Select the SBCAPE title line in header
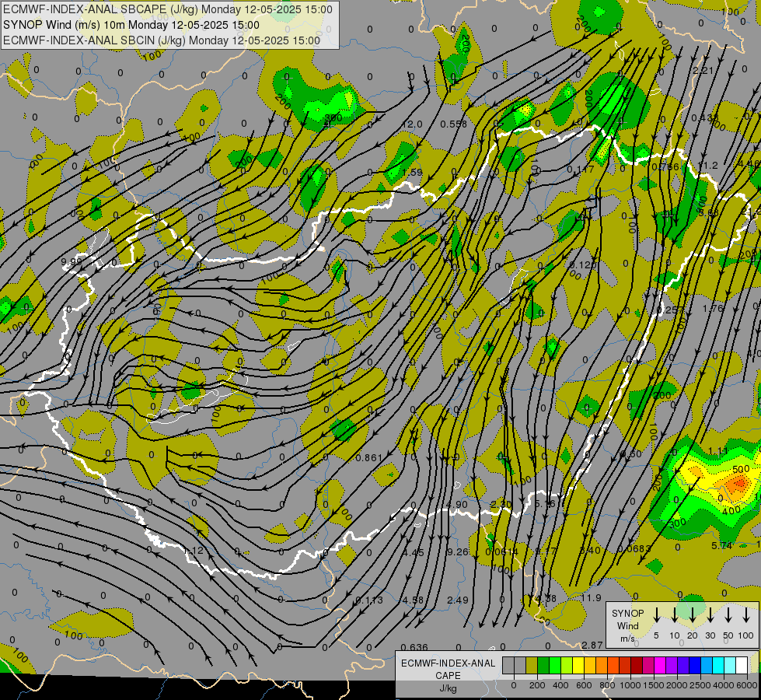Screen dimensions: 761x700 point(168,9)
